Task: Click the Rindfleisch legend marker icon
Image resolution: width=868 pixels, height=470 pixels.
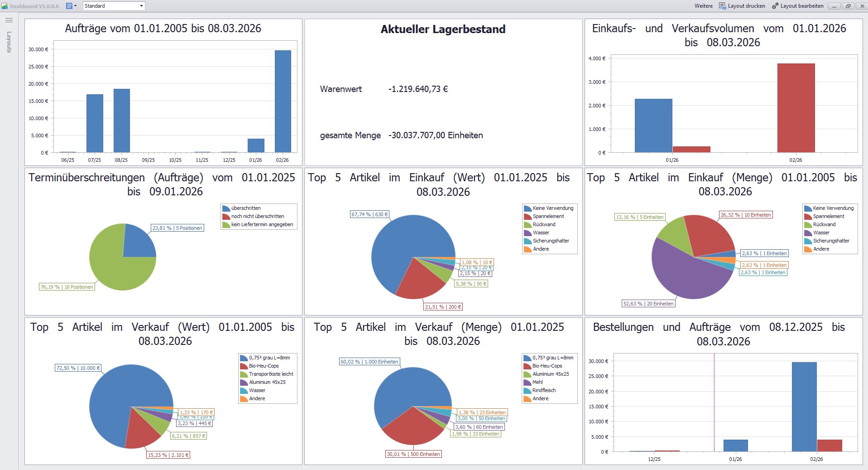Action: point(527,391)
